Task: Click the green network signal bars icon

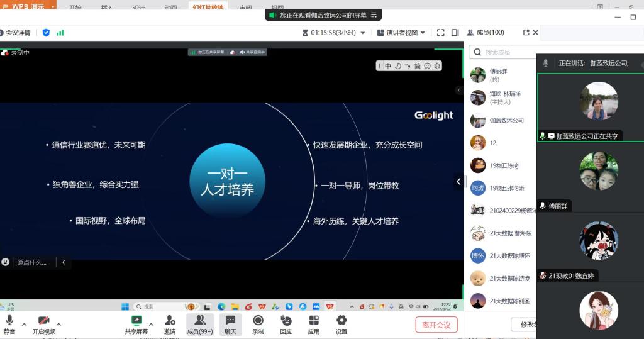Action: tap(60, 33)
